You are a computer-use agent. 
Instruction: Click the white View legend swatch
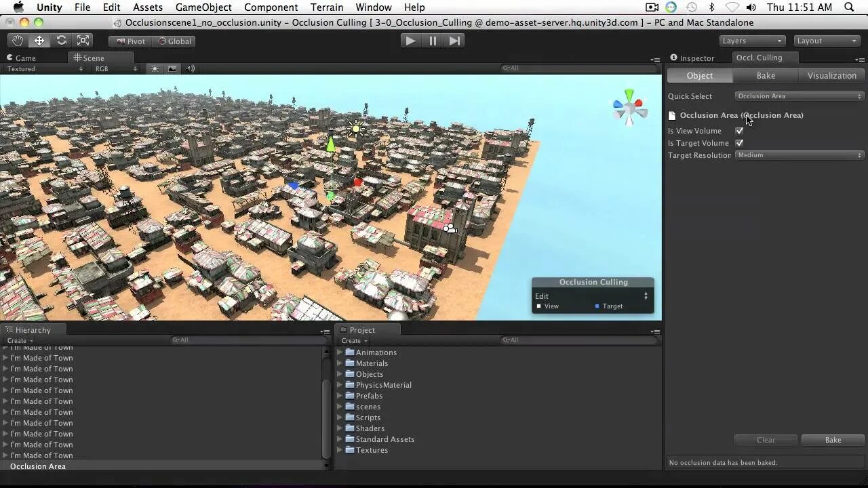(539, 306)
